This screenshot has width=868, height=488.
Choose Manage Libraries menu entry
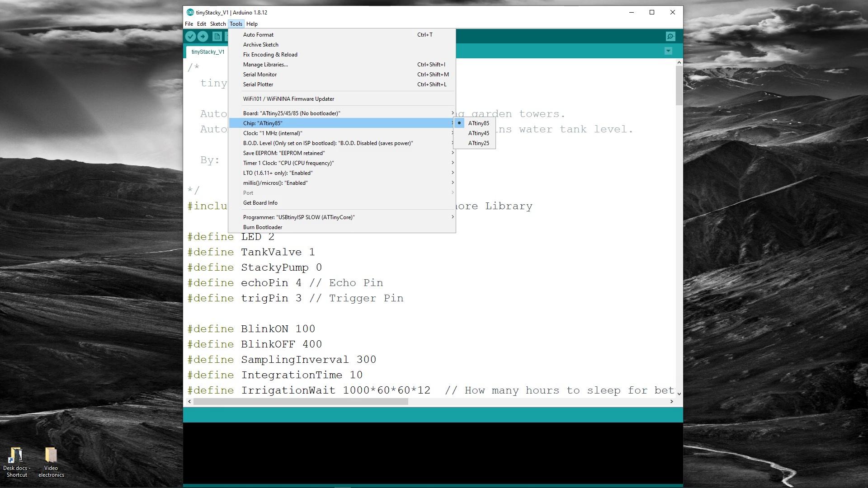pos(265,65)
